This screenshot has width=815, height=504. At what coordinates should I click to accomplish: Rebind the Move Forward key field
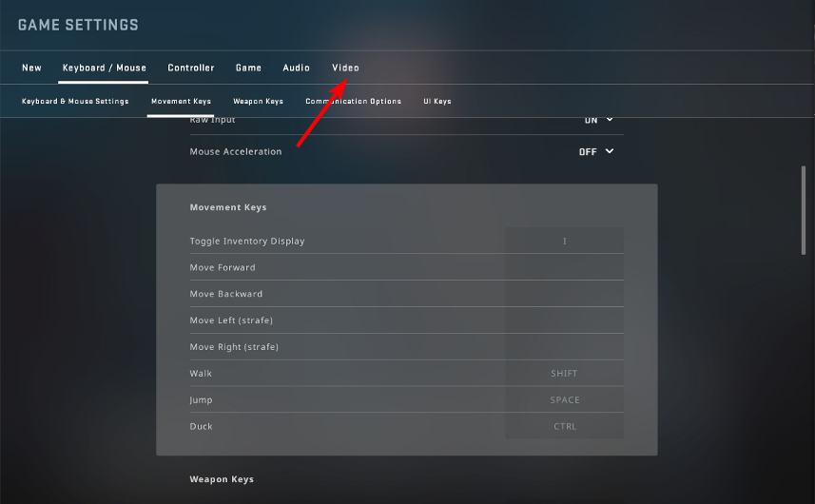click(x=565, y=267)
